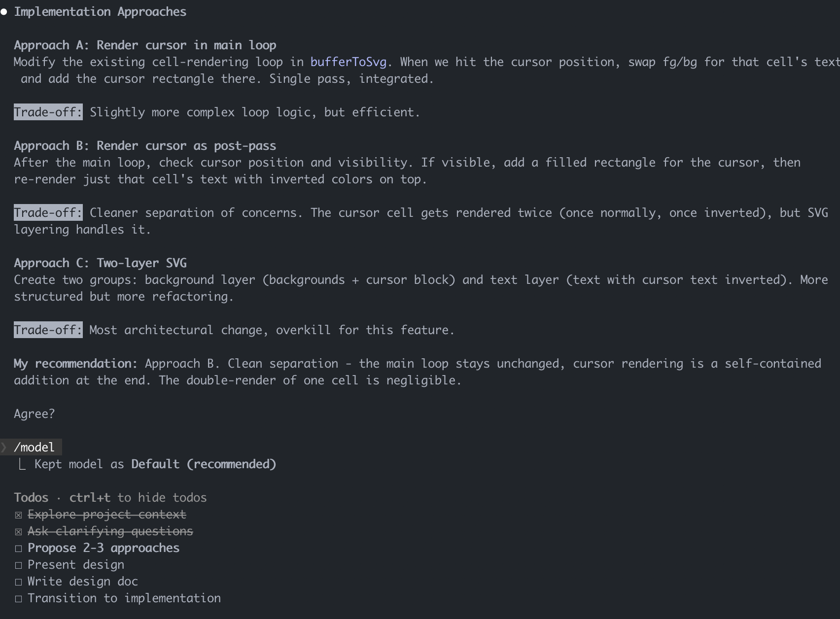This screenshot has width=840, height=619.
Task: Select the Approach B: Render cursor as post-pass heading
Action: [145, 146]
